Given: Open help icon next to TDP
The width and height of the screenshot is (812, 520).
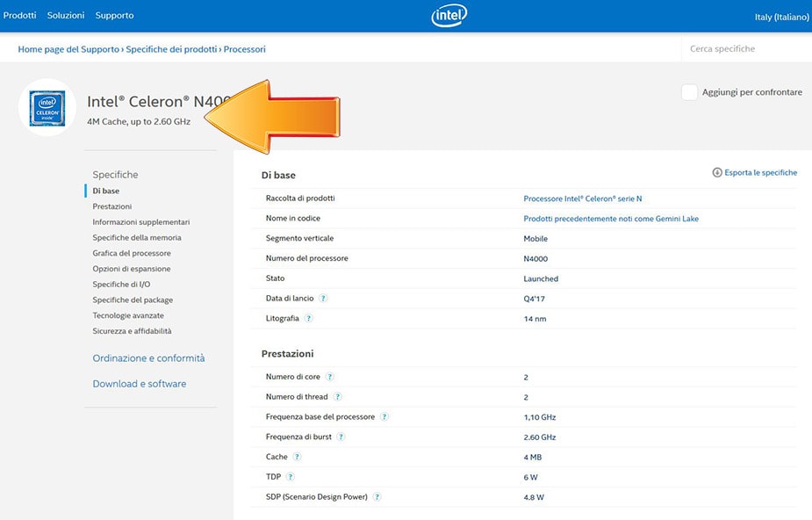Looking at the screenshot, I should 290,477.
